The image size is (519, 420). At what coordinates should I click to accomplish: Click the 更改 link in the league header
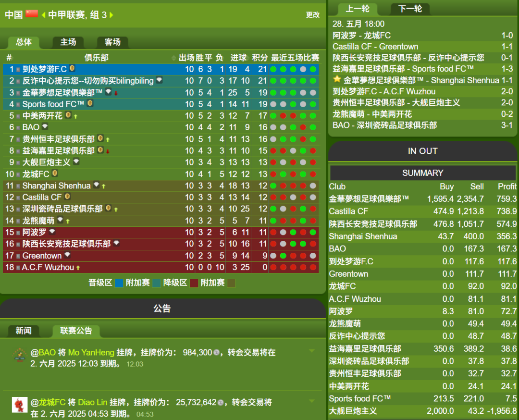tap(313, 15)
